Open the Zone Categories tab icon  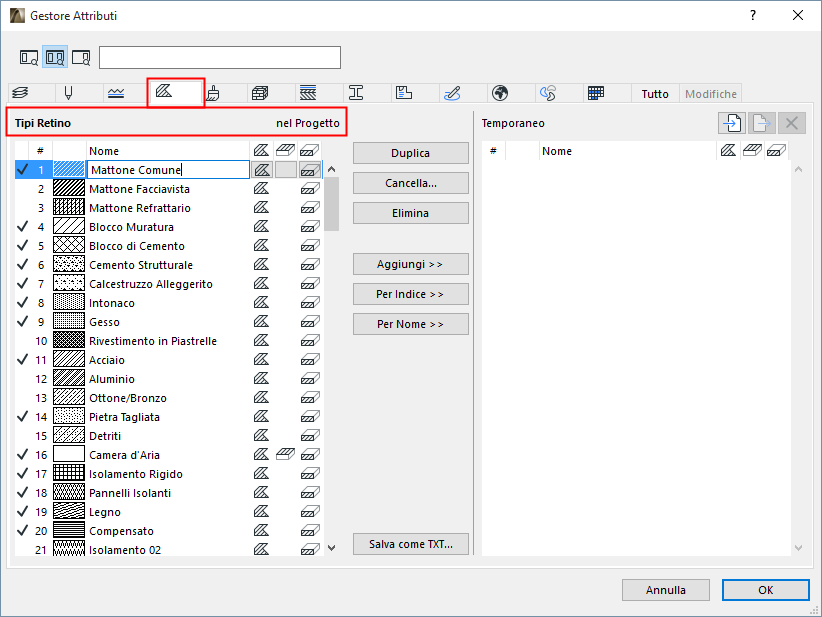(404, 93)
